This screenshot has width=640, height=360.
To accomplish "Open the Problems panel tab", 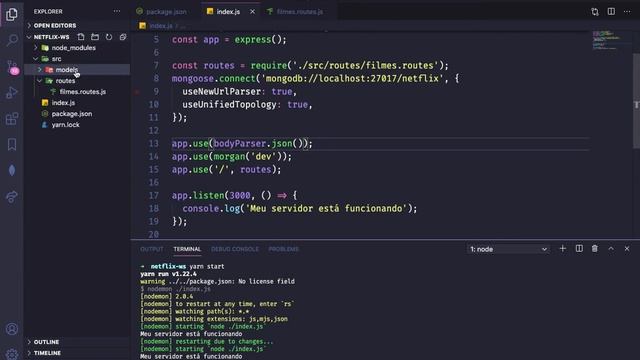I will point(284,249).
